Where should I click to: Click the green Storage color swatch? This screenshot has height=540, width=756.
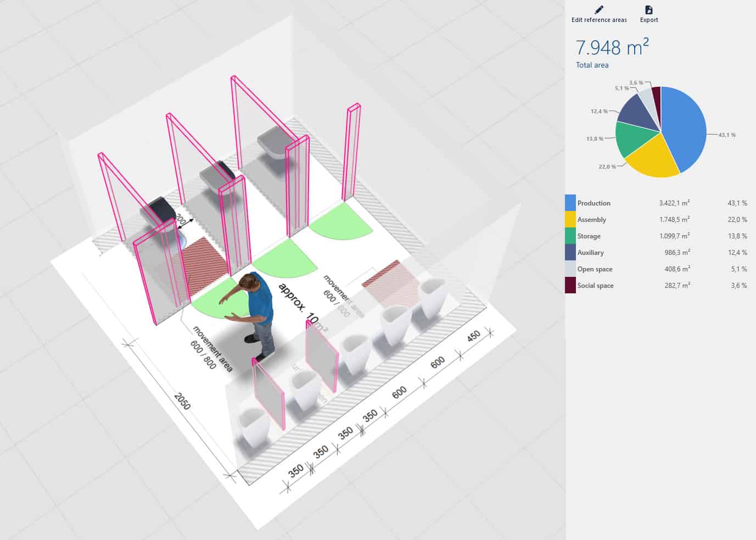pyautogui.click(x=569, y=236)
